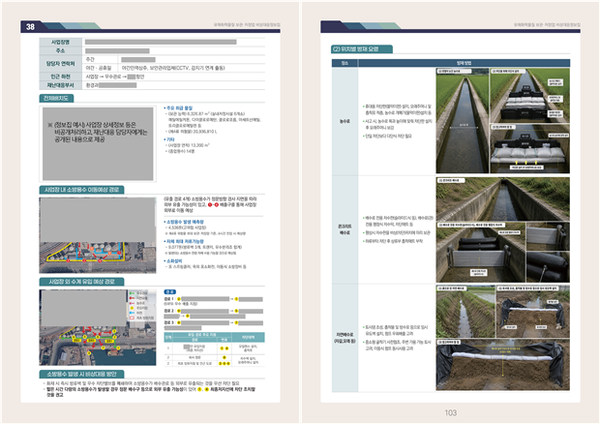Click the '농수로' row label
600x424 pixels.
click(345, 121)
